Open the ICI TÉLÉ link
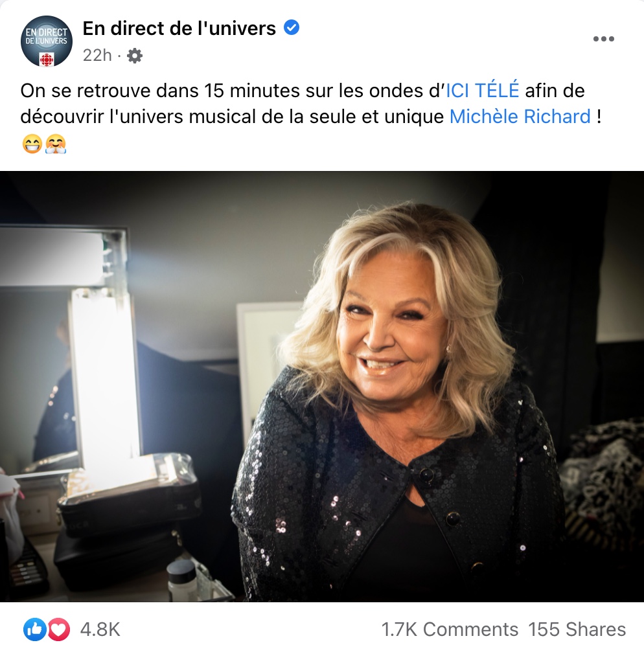 [483, 91]
